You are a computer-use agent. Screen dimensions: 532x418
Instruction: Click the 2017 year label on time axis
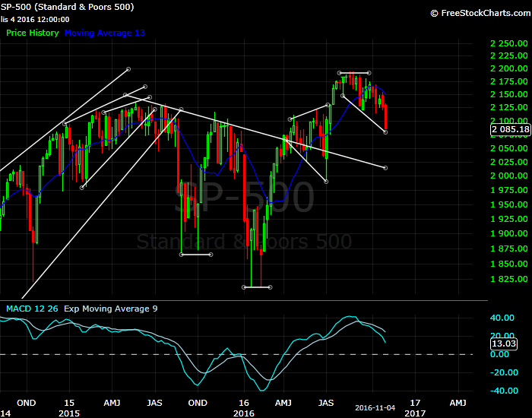coord(415,413)
